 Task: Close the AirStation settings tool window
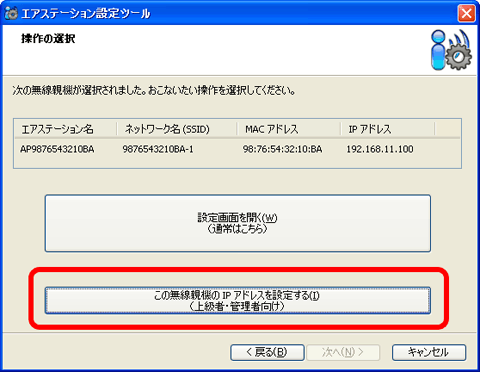(x=466, y=14)
